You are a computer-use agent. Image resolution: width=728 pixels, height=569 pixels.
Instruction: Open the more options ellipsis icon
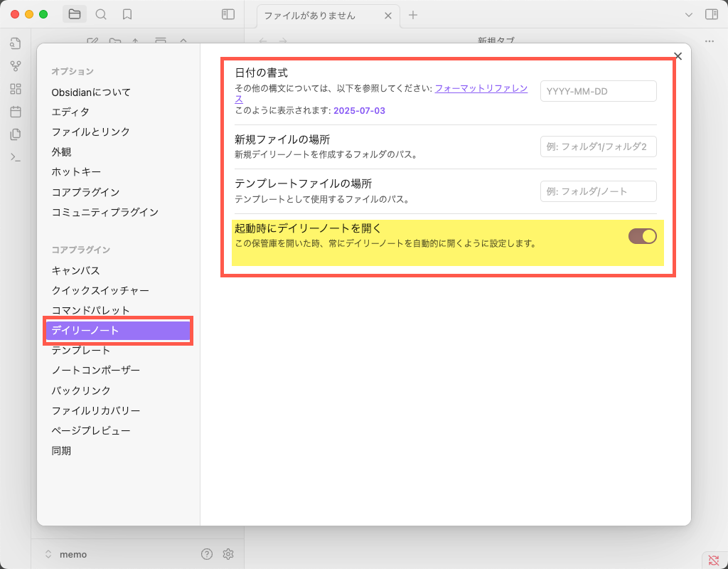point(709,41)
